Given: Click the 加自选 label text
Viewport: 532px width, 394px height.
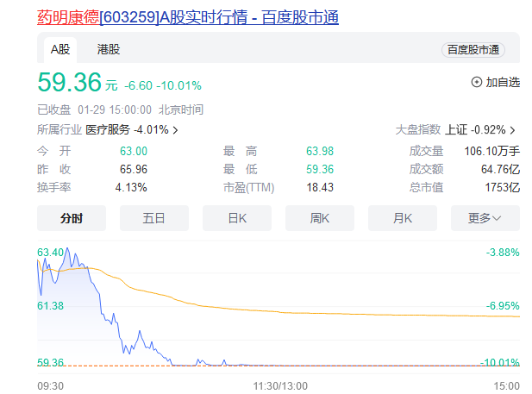Looking at the screenshot, I should click(x=503, y=82).
